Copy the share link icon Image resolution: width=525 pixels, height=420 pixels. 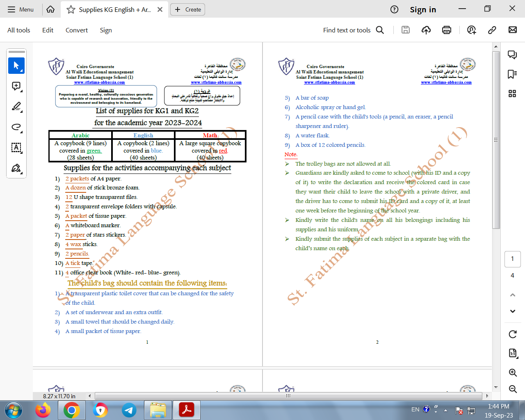492,30
